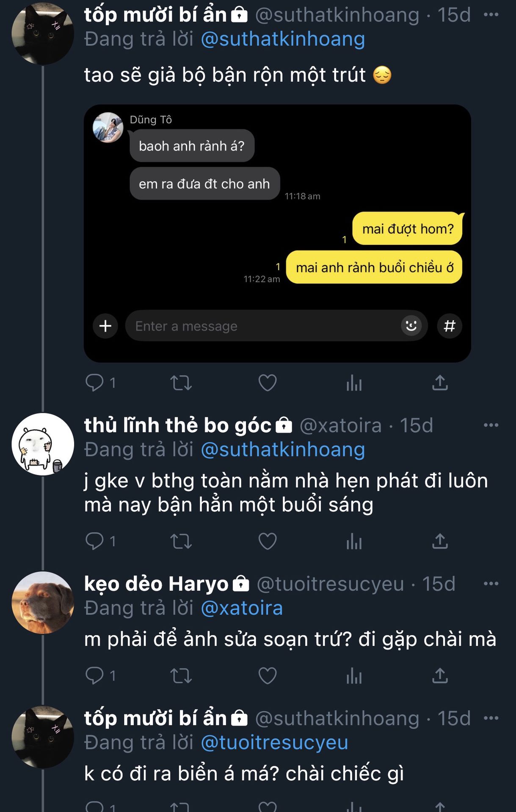
Task: View analytics of @xatoira's tweet
Action: [354, 541]
